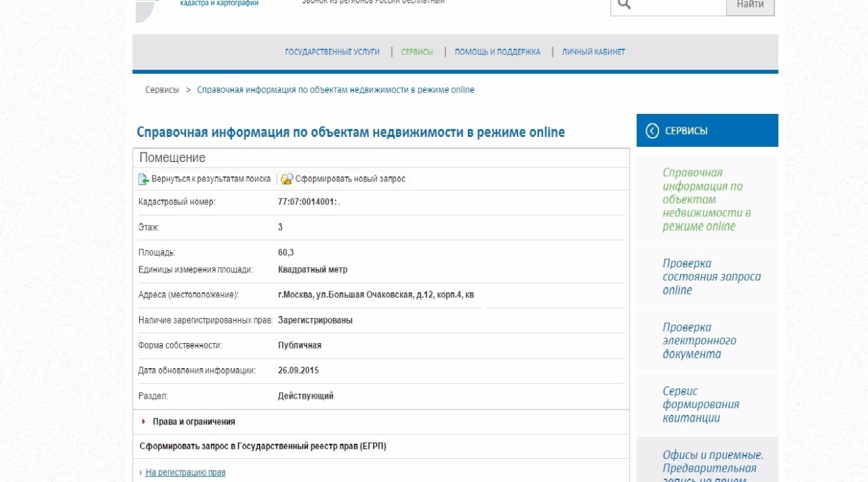
Task: Click the Сервисы breadcrumb link
Action: tap(162, 90)
